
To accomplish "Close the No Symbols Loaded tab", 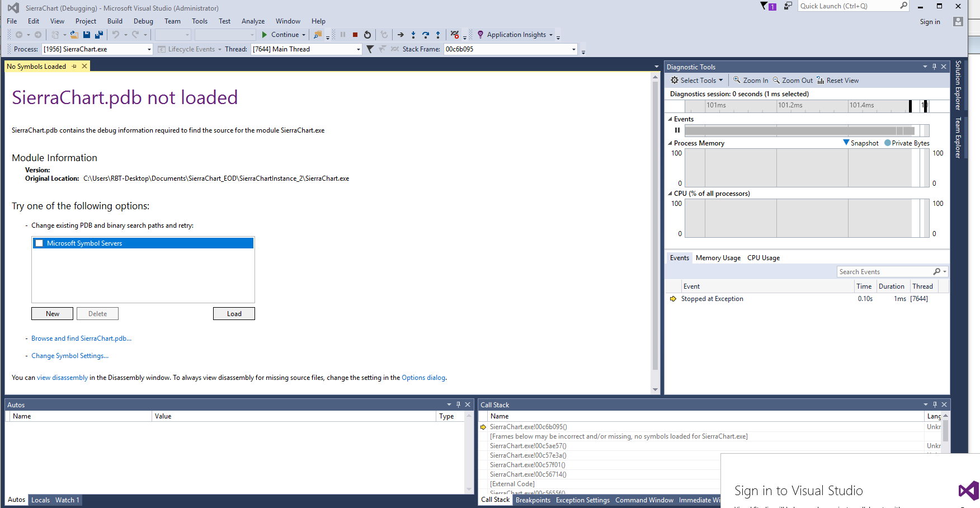I will 84,66.
